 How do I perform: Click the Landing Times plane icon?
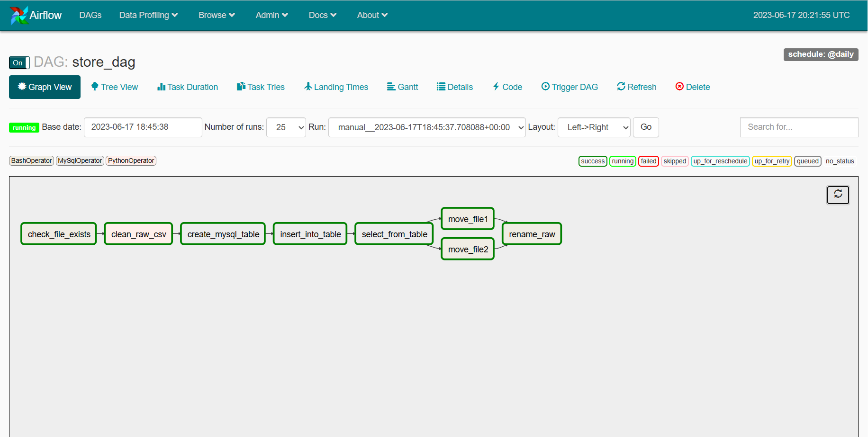pos(308,86)
